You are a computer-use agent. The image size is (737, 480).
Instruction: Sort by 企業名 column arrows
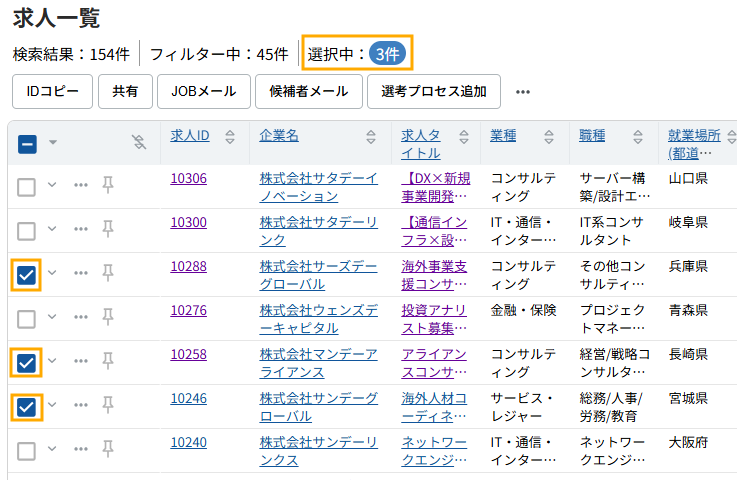coord(371,136)
